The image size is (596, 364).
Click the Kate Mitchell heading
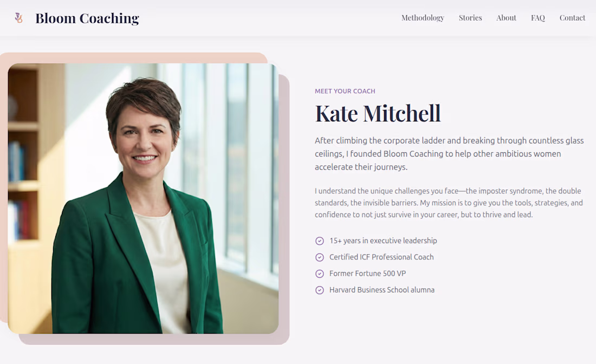click(378, 113)
